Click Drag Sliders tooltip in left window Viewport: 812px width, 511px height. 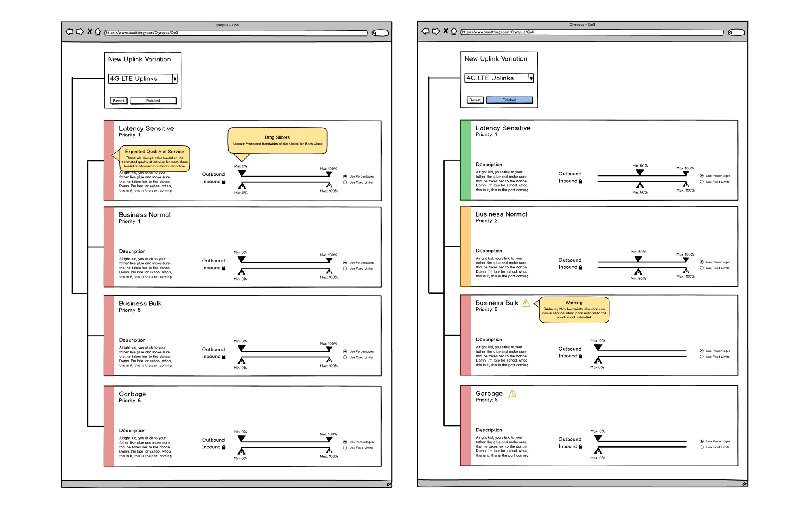click(277, 141)
